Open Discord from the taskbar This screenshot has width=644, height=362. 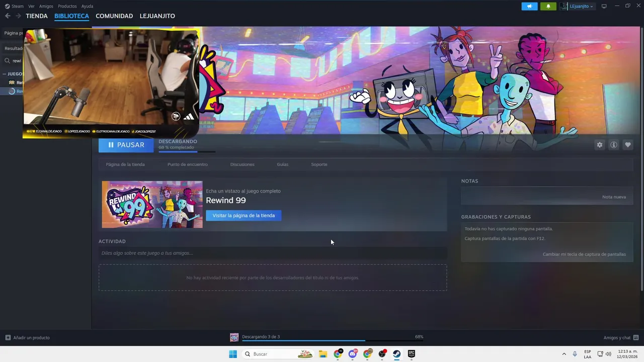[x=353, y=354]
